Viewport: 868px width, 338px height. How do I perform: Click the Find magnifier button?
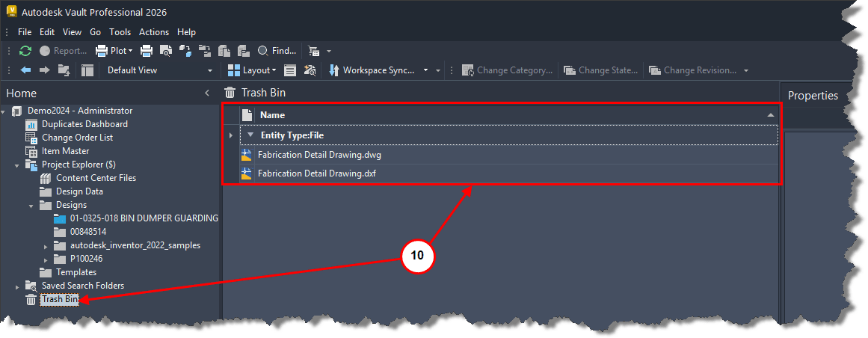pos(277,51)
